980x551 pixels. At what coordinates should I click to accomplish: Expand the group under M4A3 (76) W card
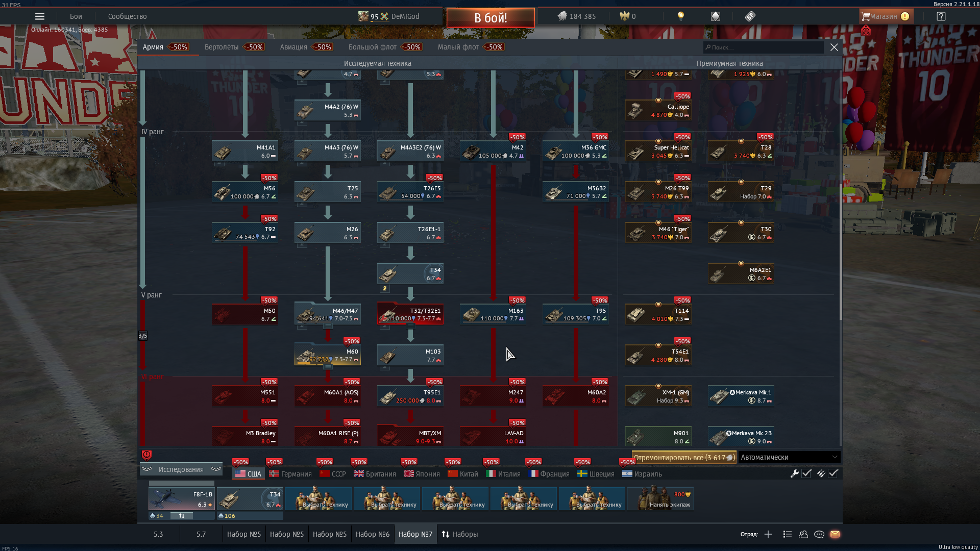(x=302, y=164)
